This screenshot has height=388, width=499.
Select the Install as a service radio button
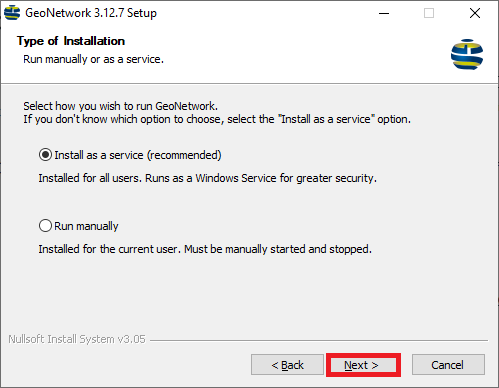point(45,155)
